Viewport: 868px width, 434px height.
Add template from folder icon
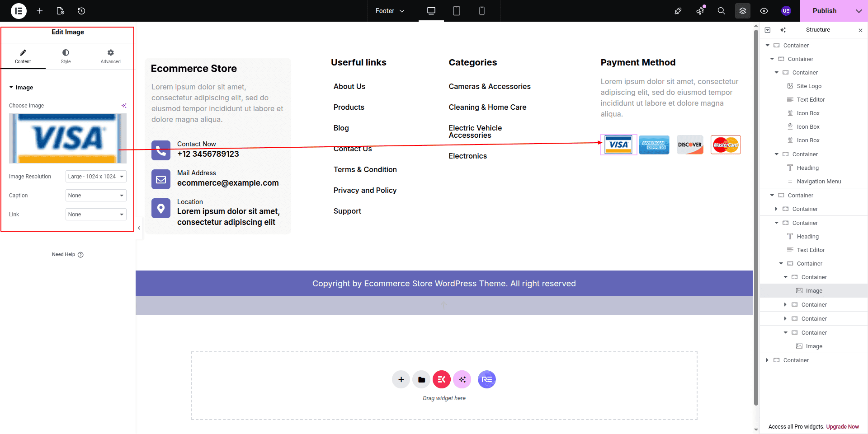pos(421,379)
